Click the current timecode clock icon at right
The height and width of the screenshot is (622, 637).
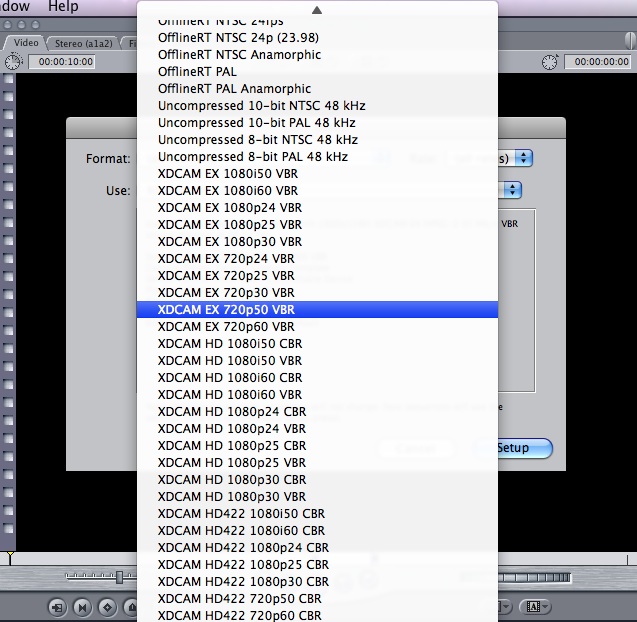(550, 62)
